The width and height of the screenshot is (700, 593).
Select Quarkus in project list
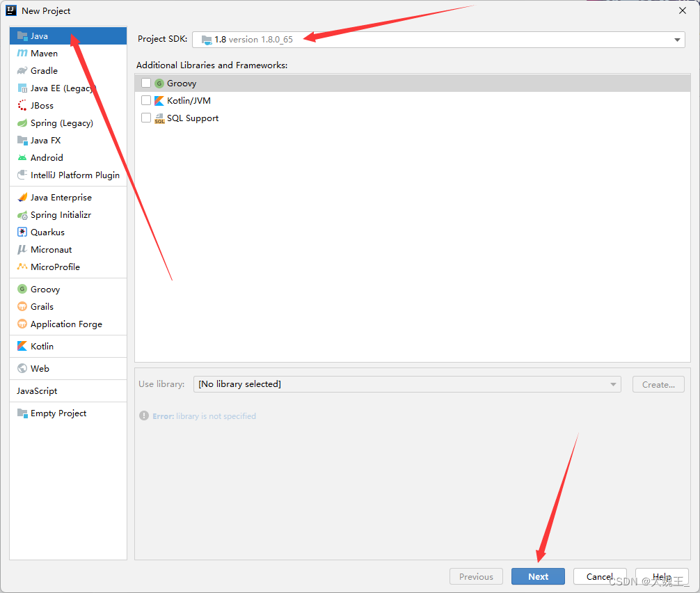coord(68,232)
